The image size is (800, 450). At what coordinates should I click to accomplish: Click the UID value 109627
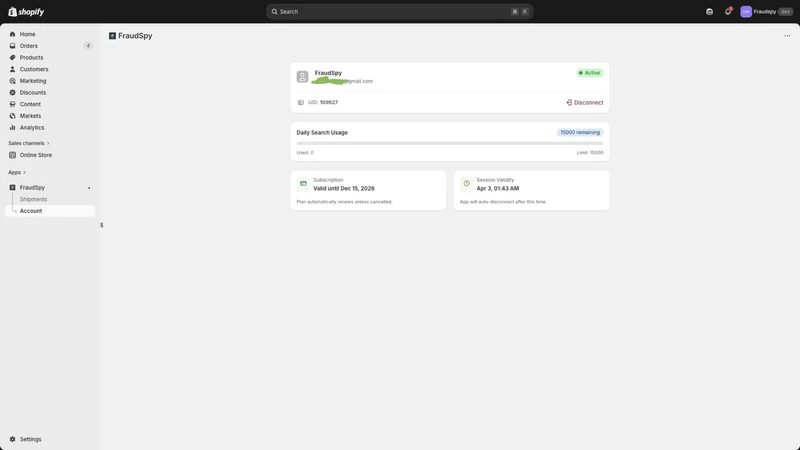pyautogui.click(x=329, y=103)
